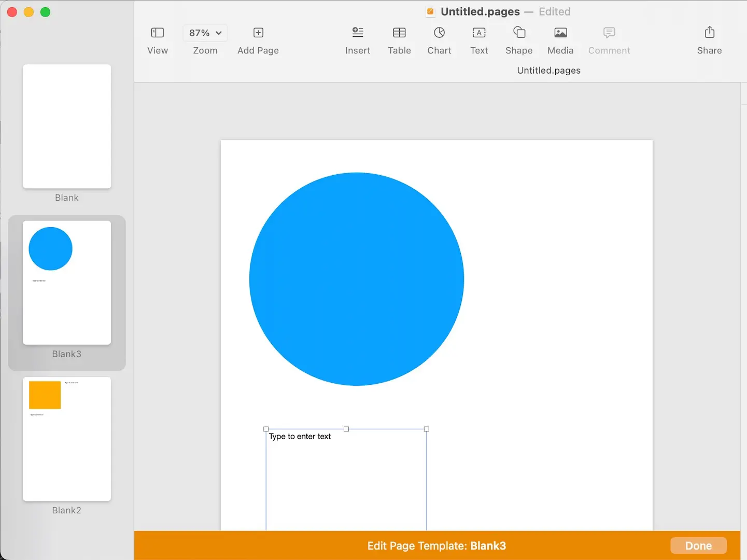Open the Insert menu icon
Screen dimensions: 747x560
pos(358,33)
